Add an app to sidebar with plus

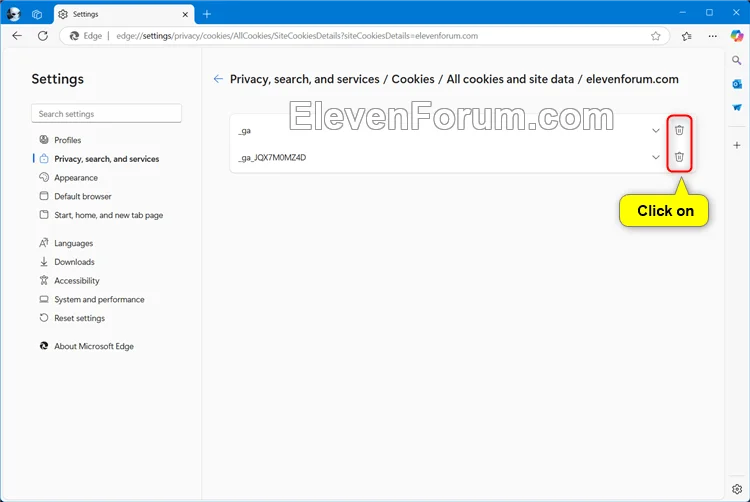tap(737, 145)
